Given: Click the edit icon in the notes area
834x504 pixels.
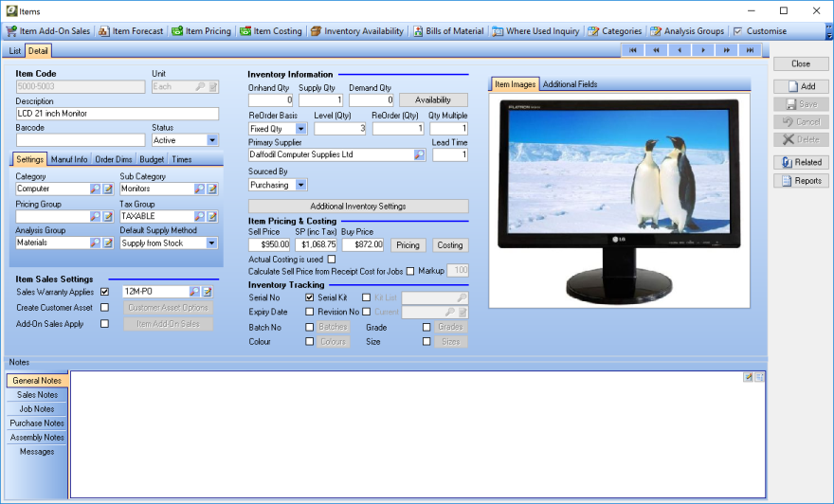Looking at the screenshot, I should [x=749, y=377].
